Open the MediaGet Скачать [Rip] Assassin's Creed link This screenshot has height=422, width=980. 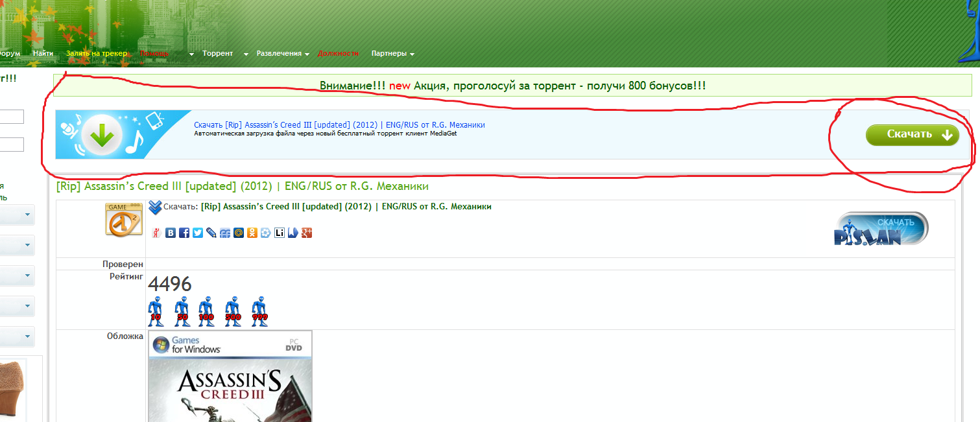click(x=339, y=124)
